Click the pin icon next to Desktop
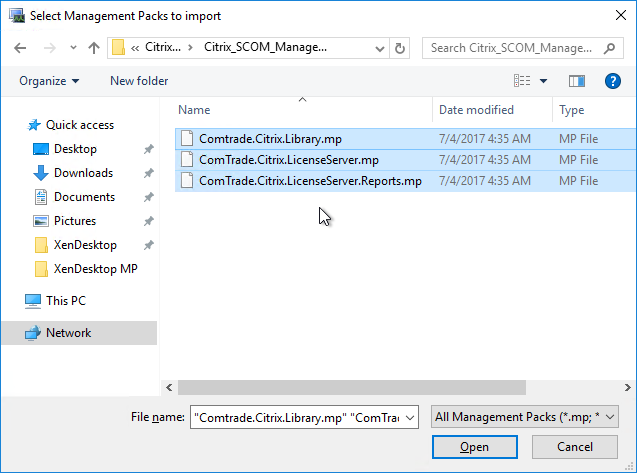The width and height of the screenshot is (637, 473). click(x=149, y=149)
